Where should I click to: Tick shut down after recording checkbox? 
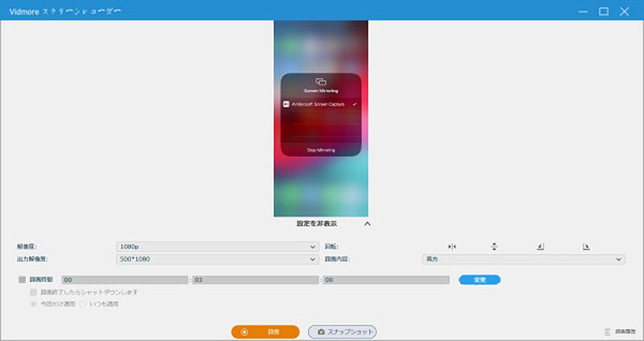point(33,293)
